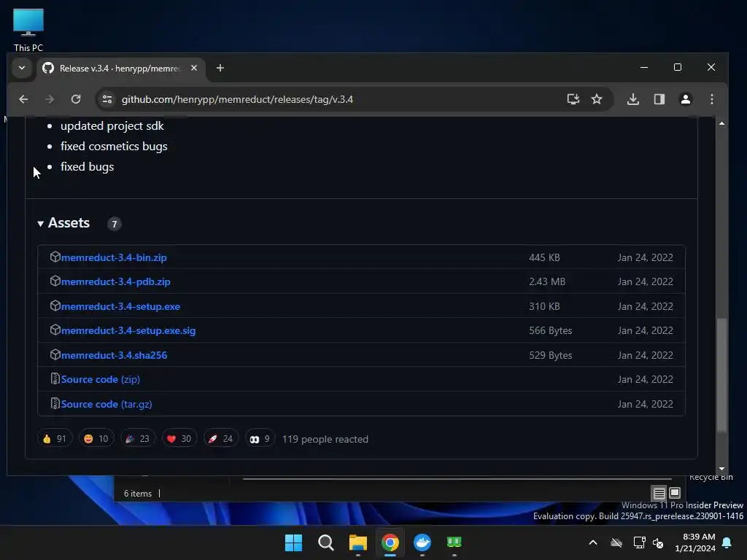Open green memory chip app on taskbar
The width and height of the screenshot is (747, 560).
(x=454, y=542)
